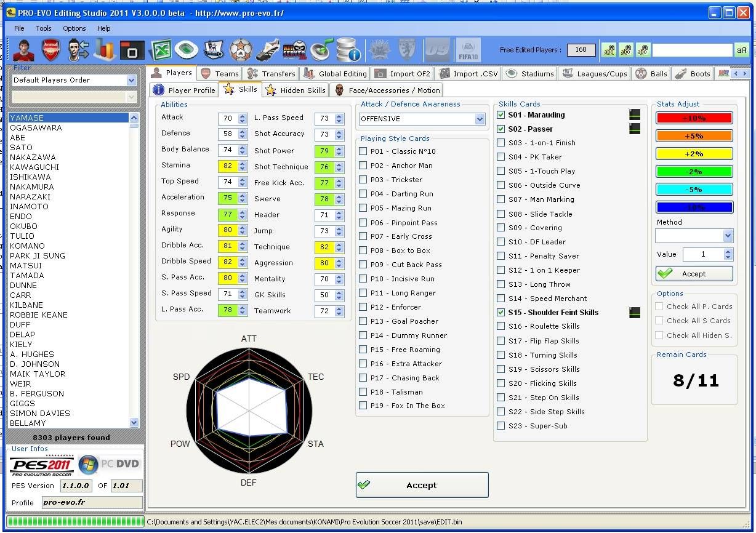Image resolution: width=756 pixels, height=533 pixels.
Task: Click the bar chart toolbar icon
Action: 105,50
